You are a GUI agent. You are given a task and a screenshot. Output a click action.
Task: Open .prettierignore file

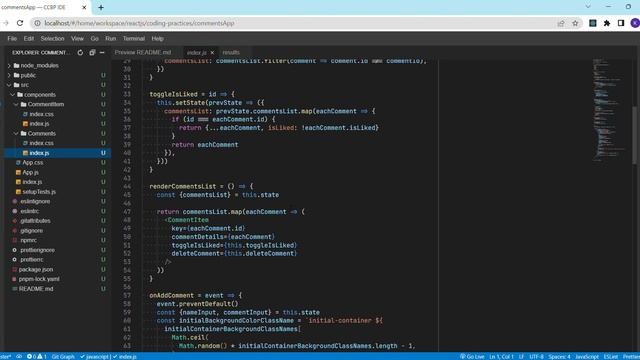[37, 250]
